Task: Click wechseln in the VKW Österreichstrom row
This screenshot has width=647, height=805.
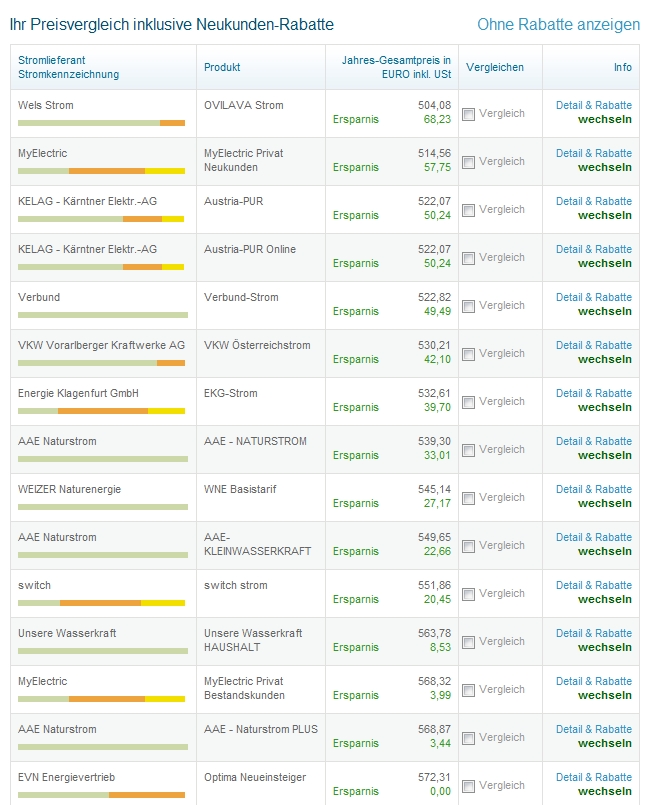Action: pyautogui.click(x=604, y=359)
